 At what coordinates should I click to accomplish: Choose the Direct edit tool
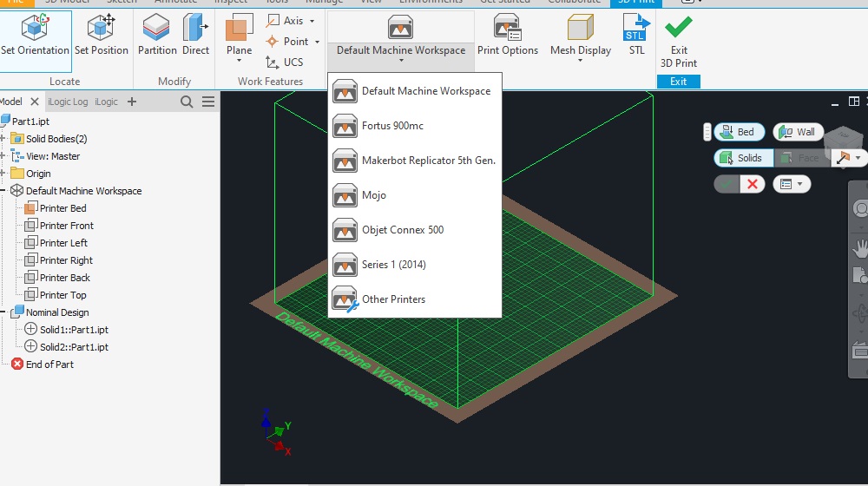(195, 36)
